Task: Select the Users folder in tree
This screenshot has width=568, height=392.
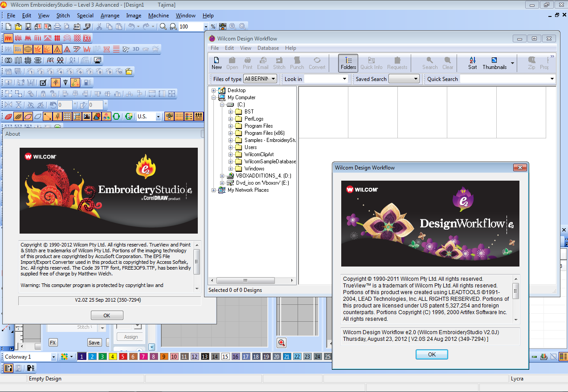Action: pos(250,147)
